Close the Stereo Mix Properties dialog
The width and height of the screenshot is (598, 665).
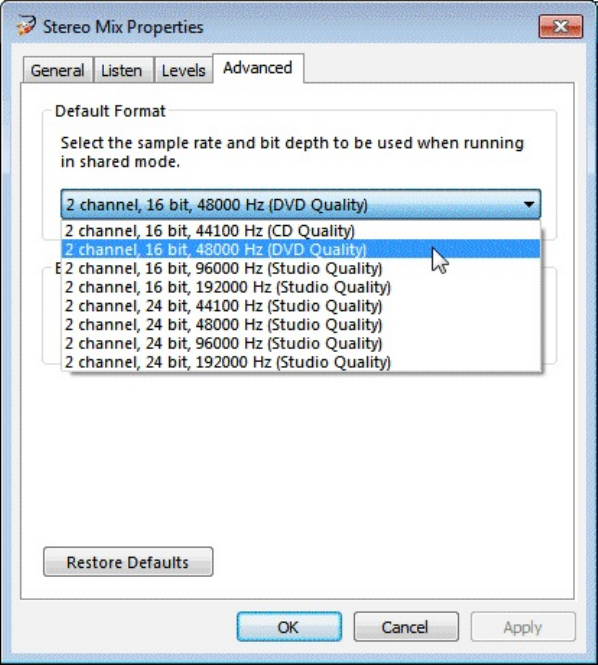pyautogui.click(x=561, y=27)
